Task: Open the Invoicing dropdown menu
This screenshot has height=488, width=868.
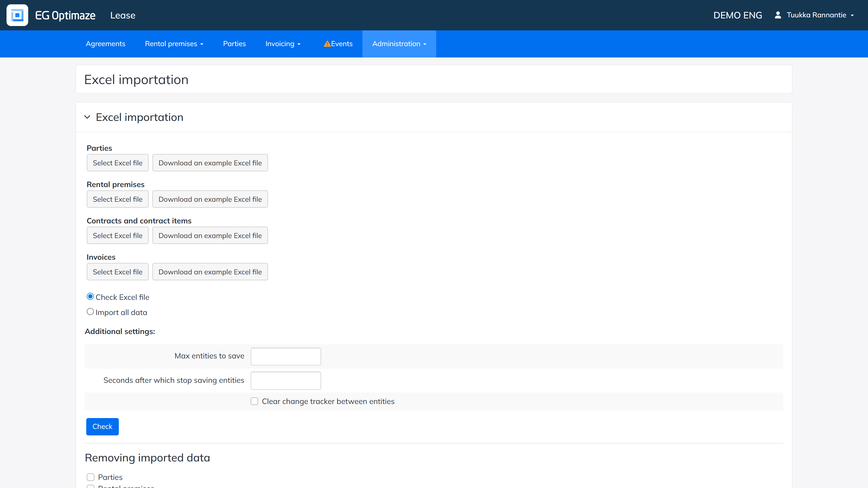Action: 283,44
